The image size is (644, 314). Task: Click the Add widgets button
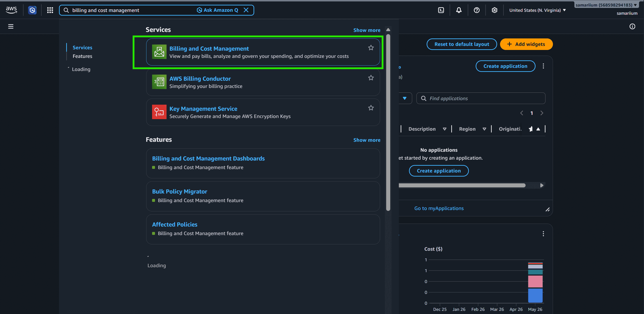[526, 44]
